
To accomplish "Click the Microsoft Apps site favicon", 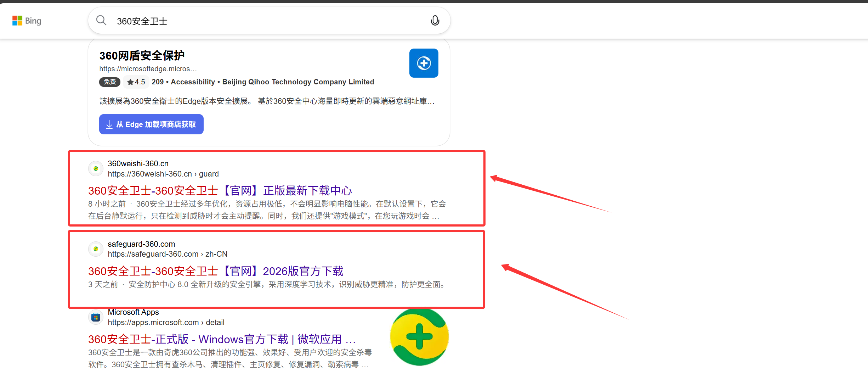I will tap(96, 317).
